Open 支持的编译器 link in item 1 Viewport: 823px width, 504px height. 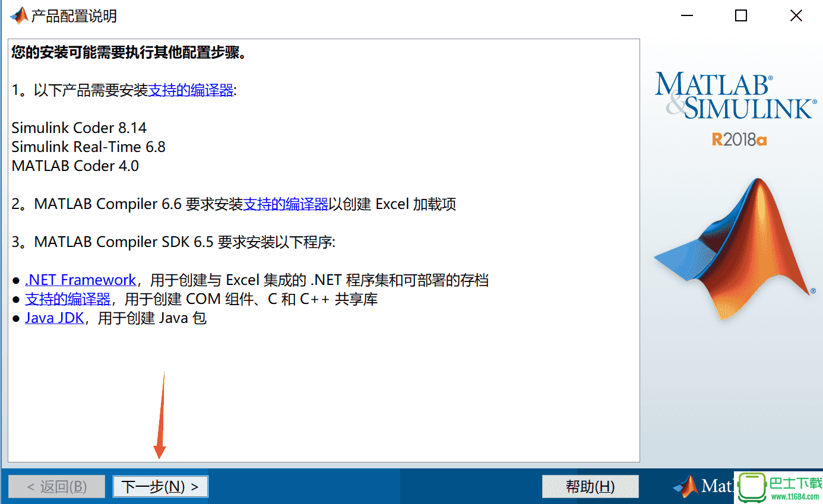click(191, 90)
